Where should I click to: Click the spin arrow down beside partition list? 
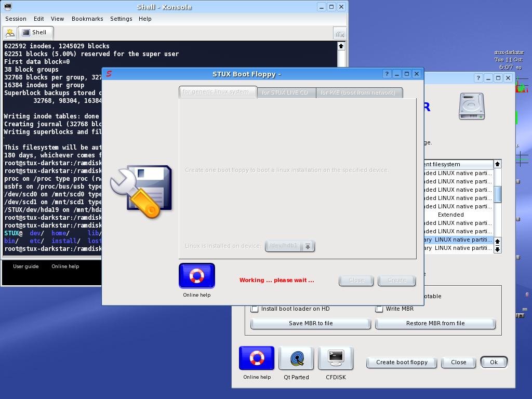coord(497,249)
